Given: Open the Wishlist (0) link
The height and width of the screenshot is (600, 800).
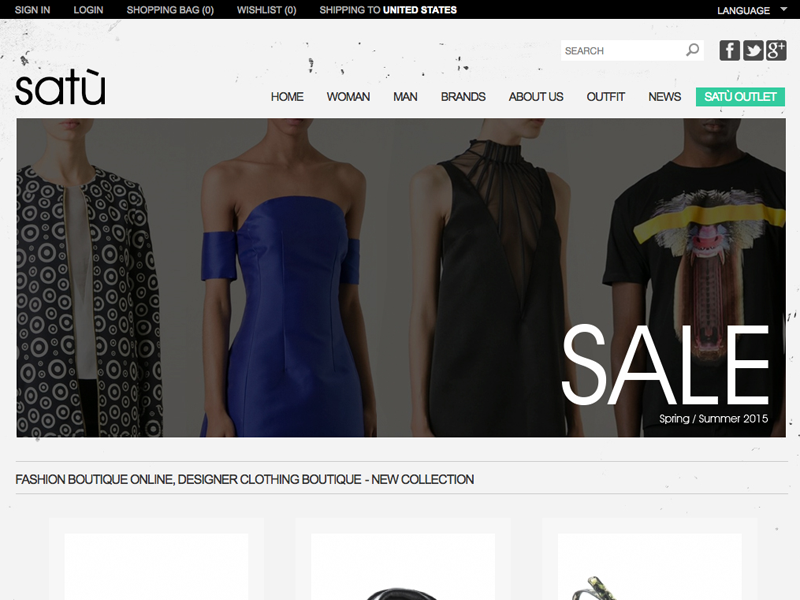Looking at the screenshot, I should [x=266, y=10].
